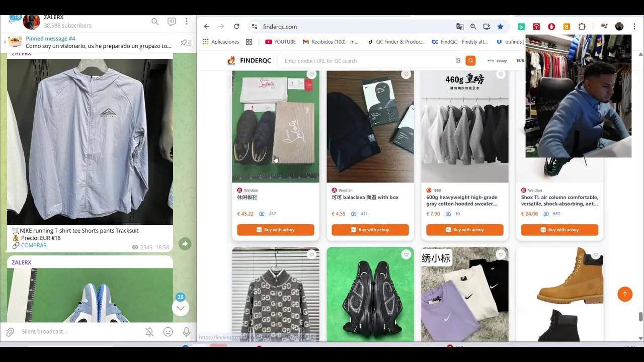Open the Shox TL air column product title
644x362 pixels.
click(x=559, y=201)
